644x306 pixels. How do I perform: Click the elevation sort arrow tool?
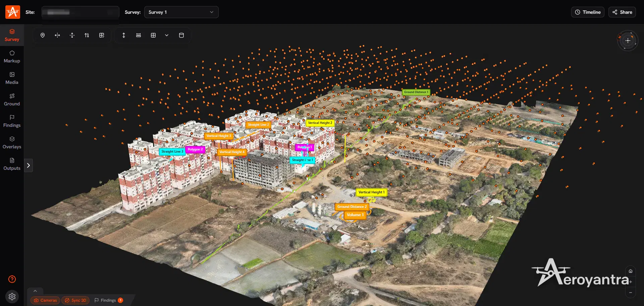pyautogui.click(x=87, y=35)
